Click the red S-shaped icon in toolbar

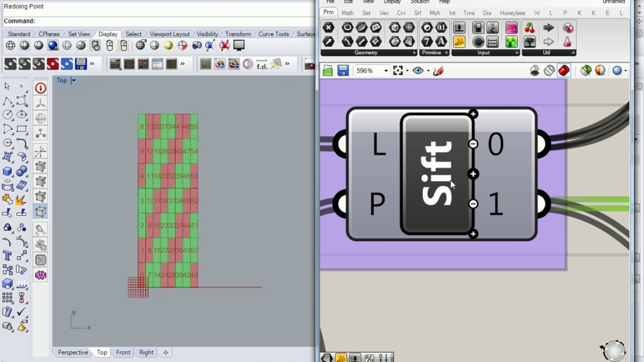click(x=53, y=64)
